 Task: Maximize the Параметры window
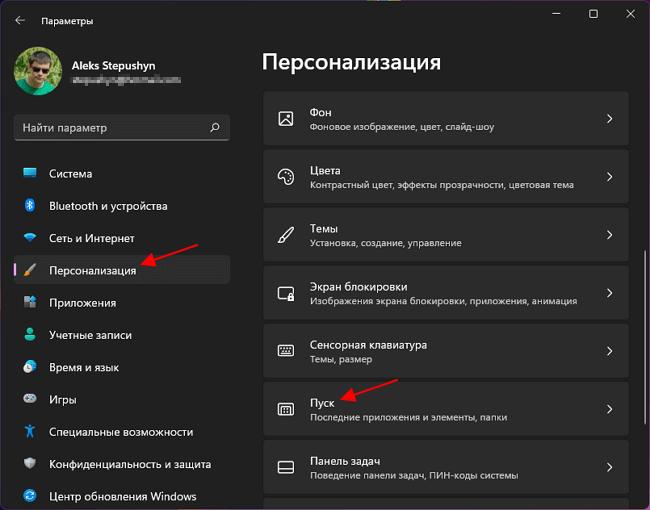593,14
